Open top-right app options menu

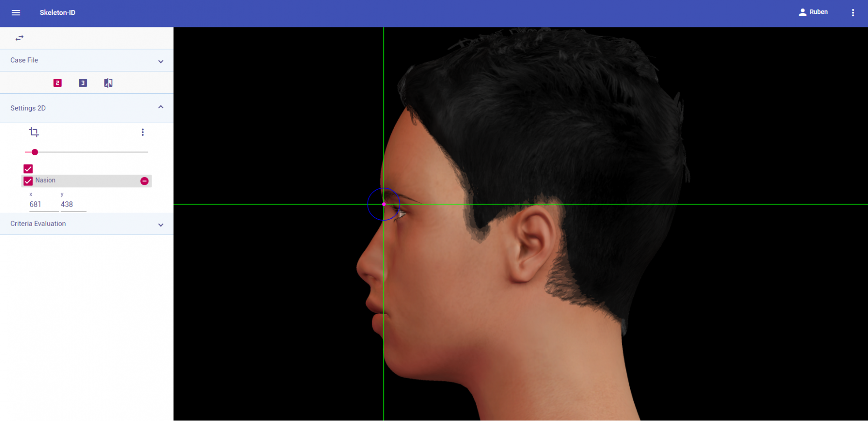853,13
